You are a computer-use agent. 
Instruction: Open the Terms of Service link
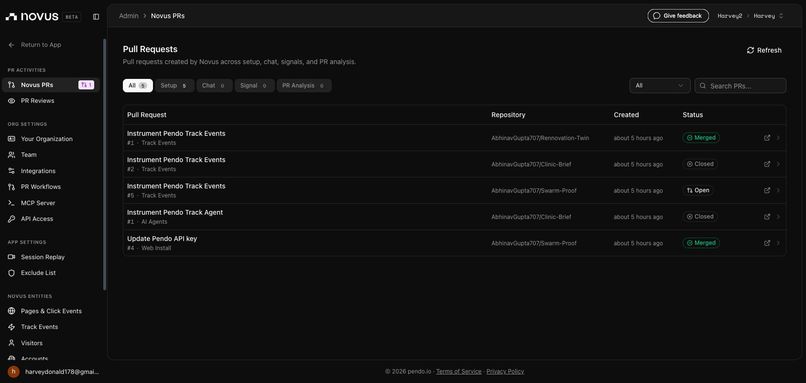click(x=459, y=371)
